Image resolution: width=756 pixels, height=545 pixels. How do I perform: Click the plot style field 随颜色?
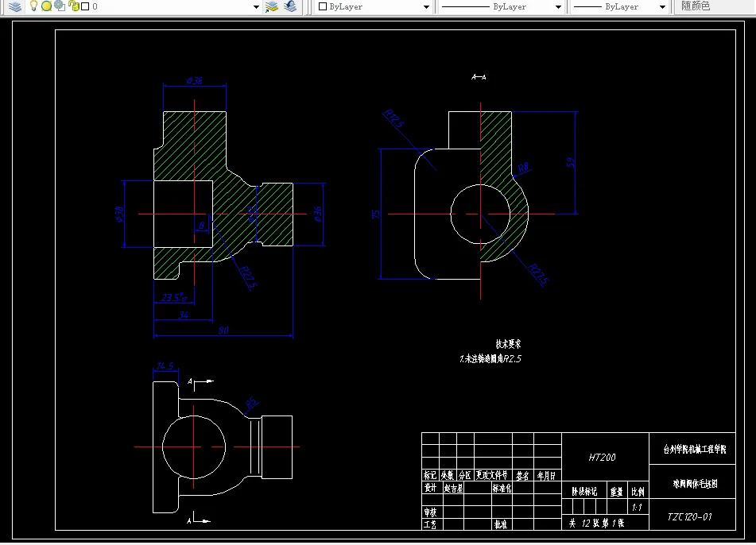pos(714,6)
